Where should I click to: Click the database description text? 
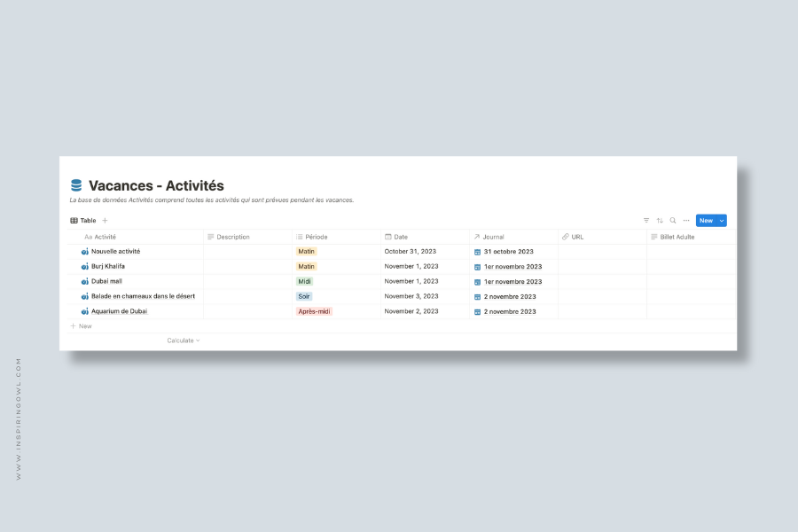click(x=212, y=200)
